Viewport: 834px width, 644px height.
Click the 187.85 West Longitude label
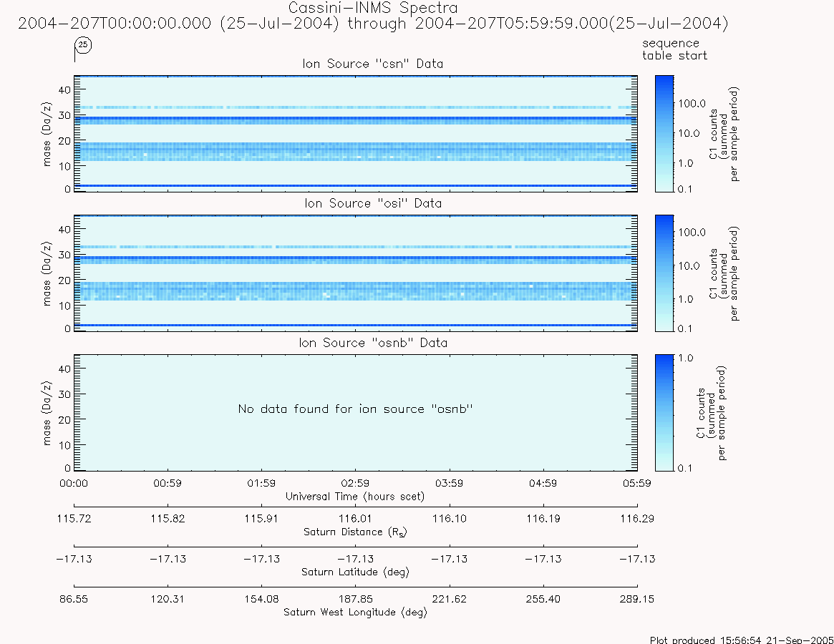click(x=355, y=599)
